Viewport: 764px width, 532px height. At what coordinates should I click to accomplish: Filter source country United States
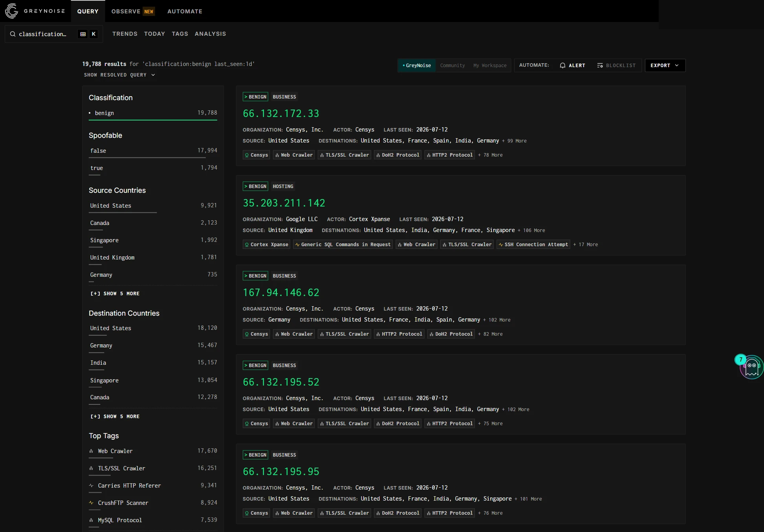[153, 206]
